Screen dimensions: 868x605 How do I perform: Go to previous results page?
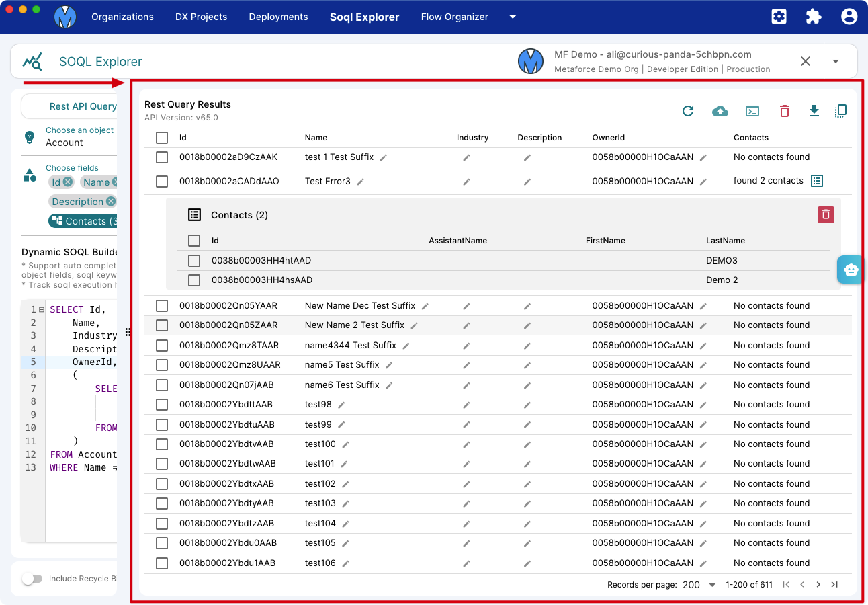(x=802, y=585)
